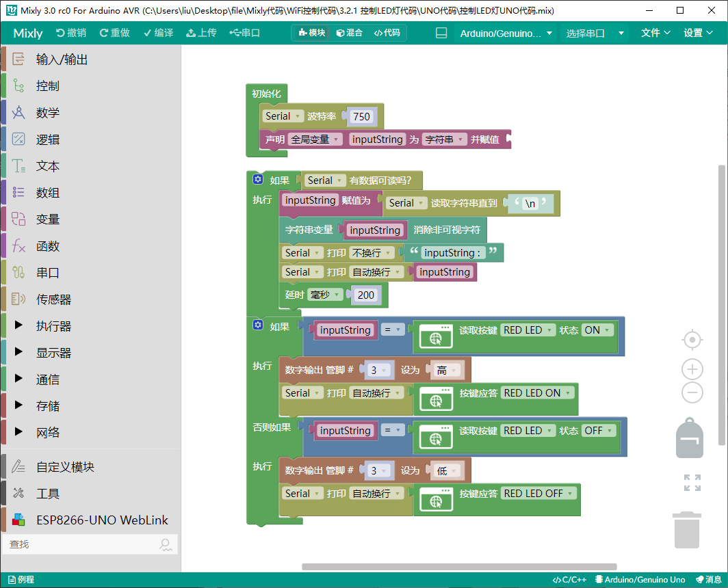Screen dimensions: 728x588
Task: Open the 输入/输出 category icon
Action: point(18,59)
